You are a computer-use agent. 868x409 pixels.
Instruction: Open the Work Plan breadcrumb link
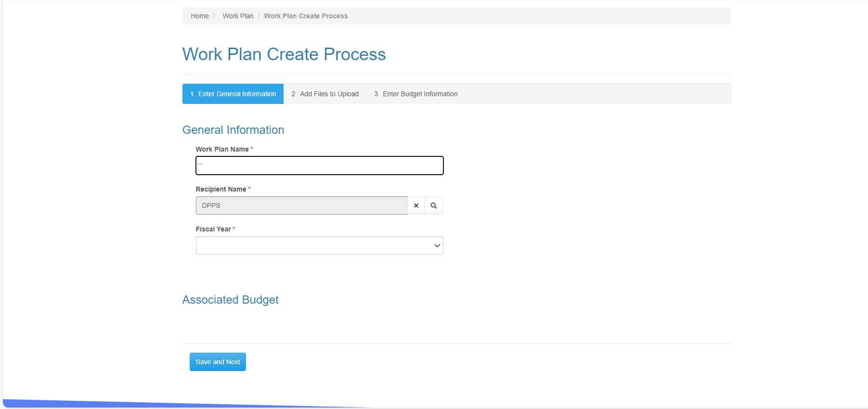[238, 16]
